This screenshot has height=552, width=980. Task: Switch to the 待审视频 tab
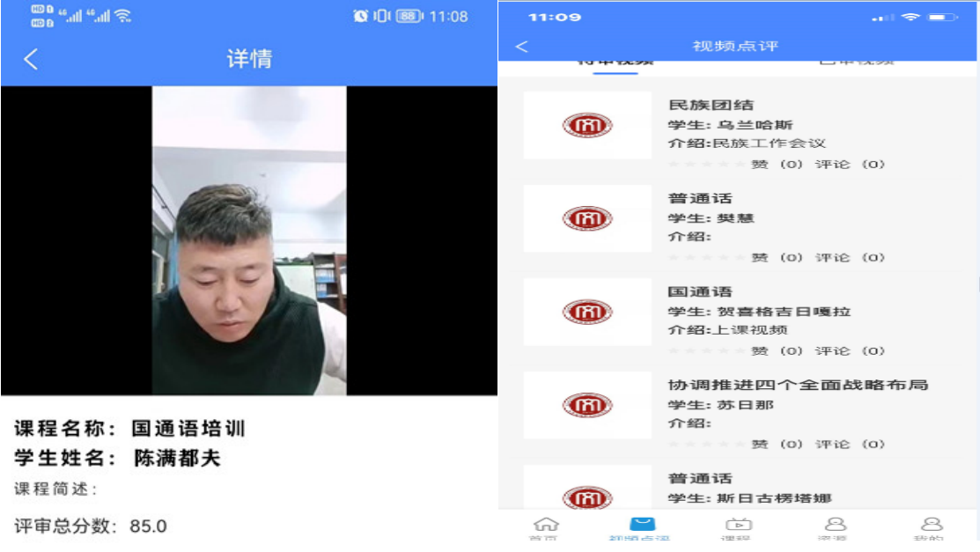(615, 62)
